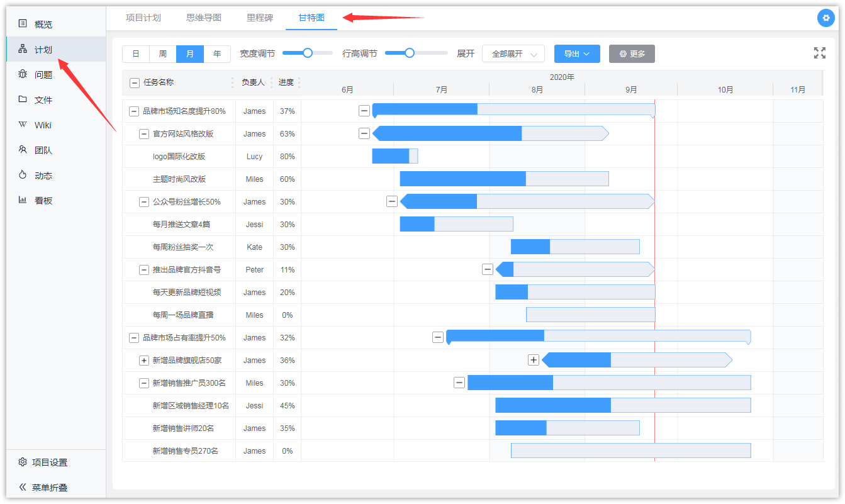Click the 动态 activity flame icon
Viewport: 845px width, 504px height.
point(23,175)
